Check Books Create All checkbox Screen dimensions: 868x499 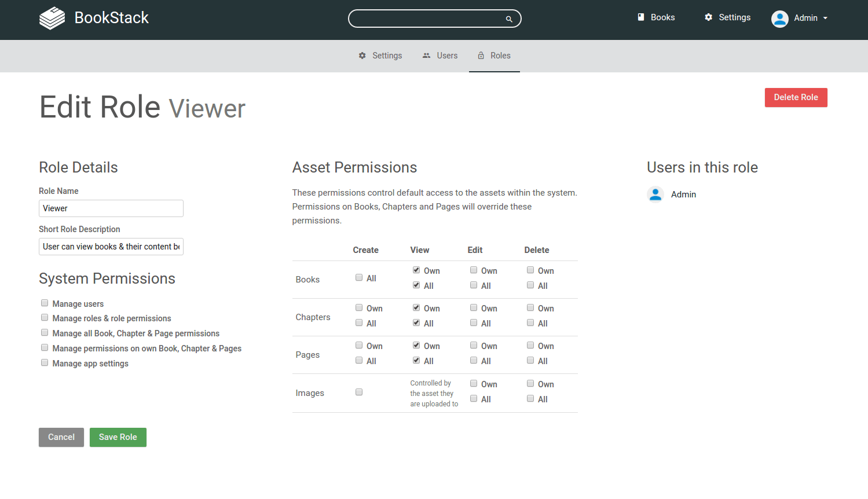(359, 277)
